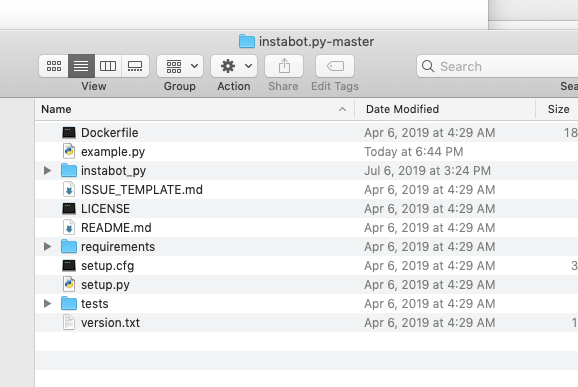Click the tests folder icon
Screen dimensions: 578x387
pos(69,304)
